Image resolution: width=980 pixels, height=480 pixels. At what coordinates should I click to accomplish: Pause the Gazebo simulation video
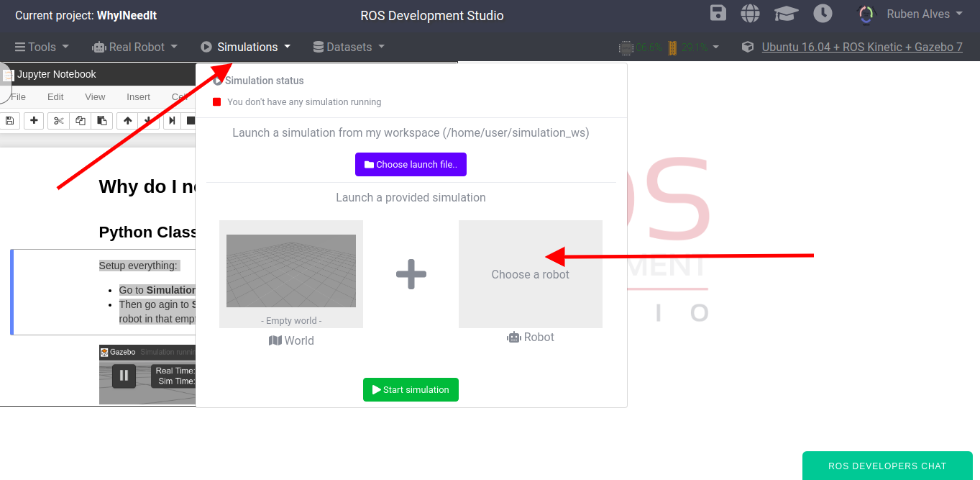pos(124,375)
